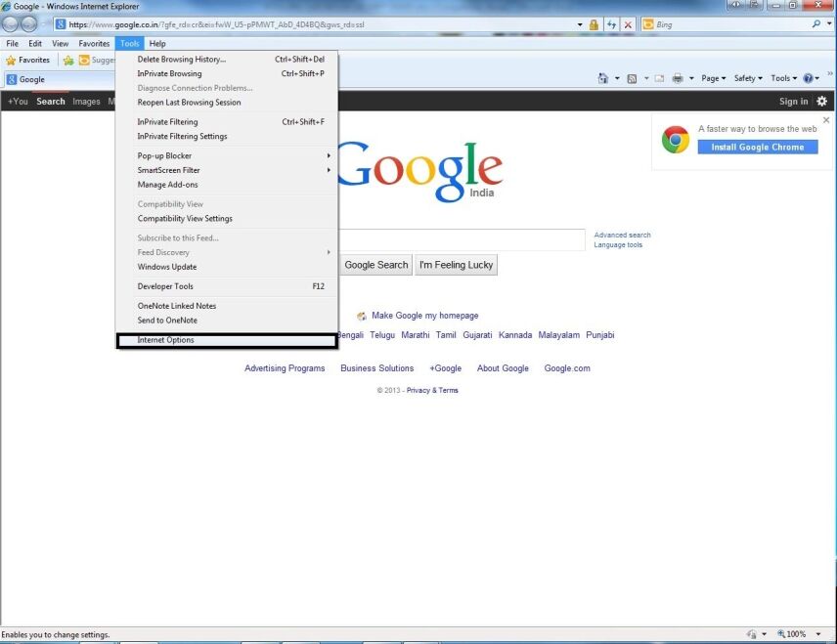Open Google settings gear on black bar

click(x=822, y=101)
